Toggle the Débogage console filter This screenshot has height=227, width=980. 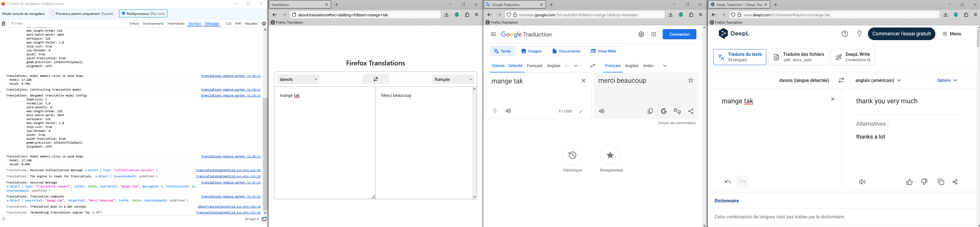pyautogui.click(x=212, y=24)
